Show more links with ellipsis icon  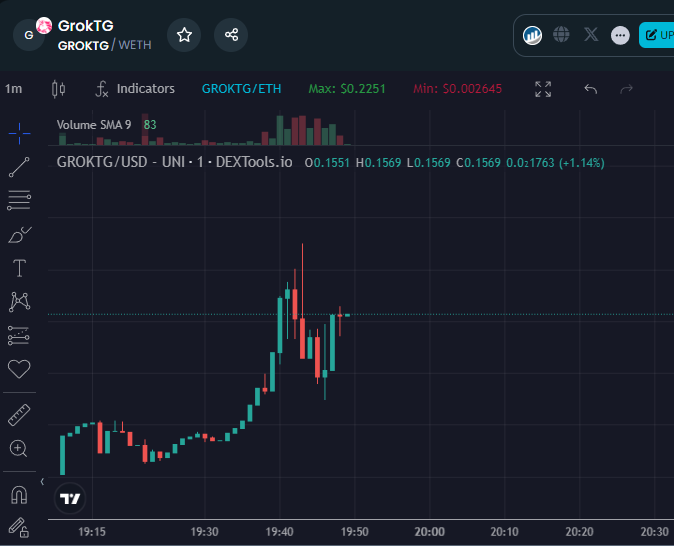pyautogui.click(x=620, y=35)
